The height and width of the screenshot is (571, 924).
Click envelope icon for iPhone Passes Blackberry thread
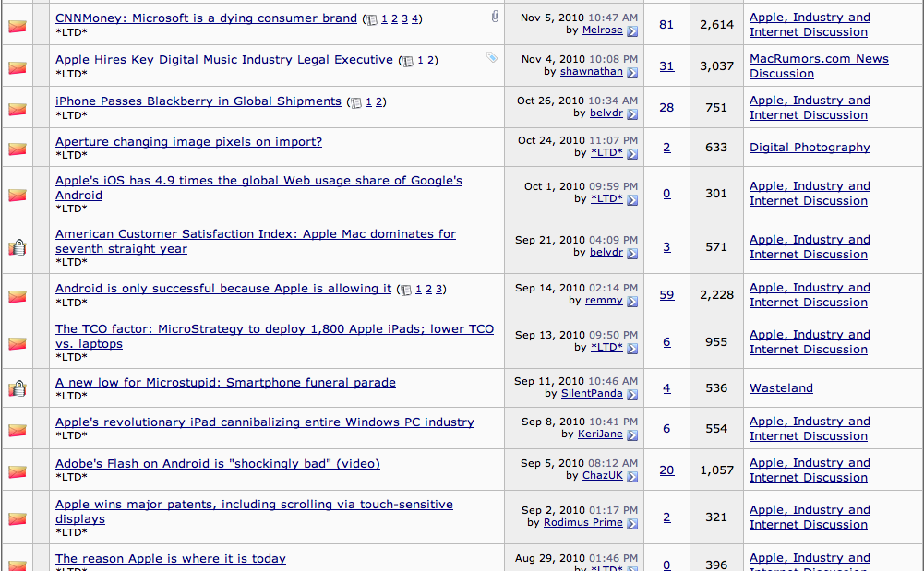pyautogui.click(x=18, y=109)
